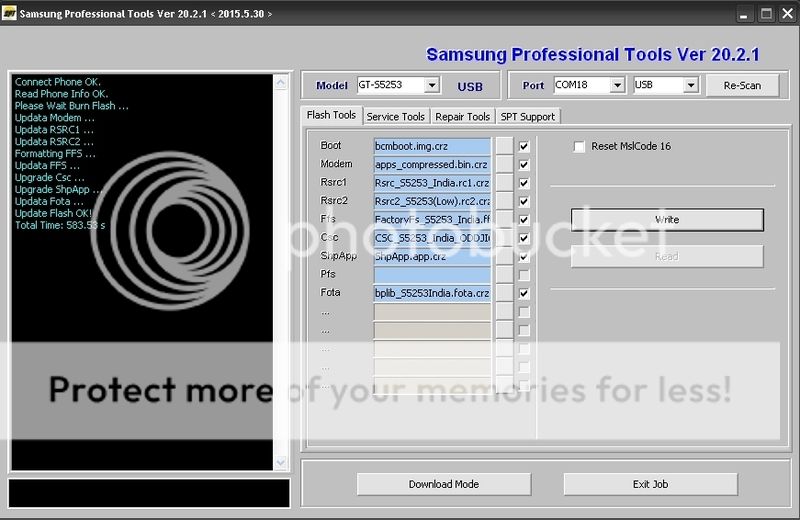Close the Samsung Professional Tools window
The image size is (800, 520).
point(788,14)
